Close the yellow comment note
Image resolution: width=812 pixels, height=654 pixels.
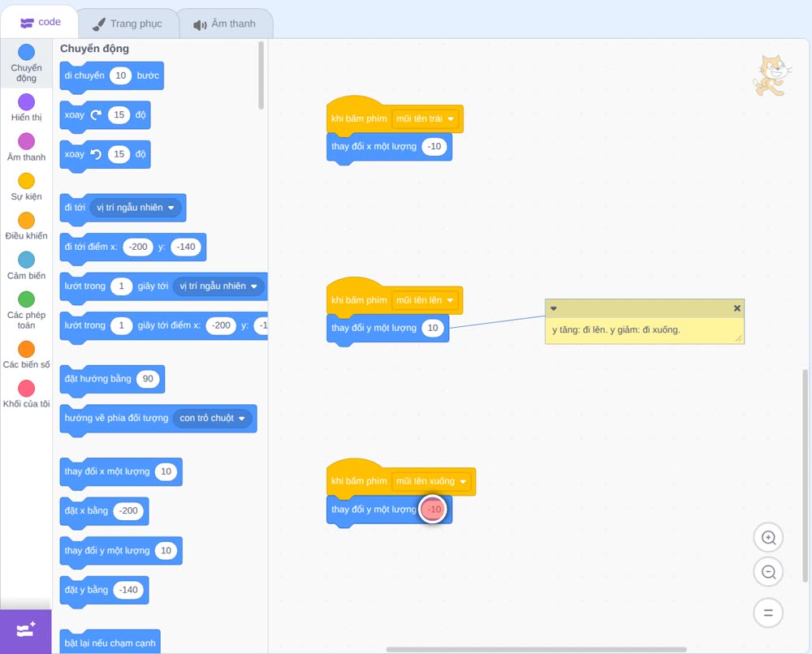[x=737, y=308]
